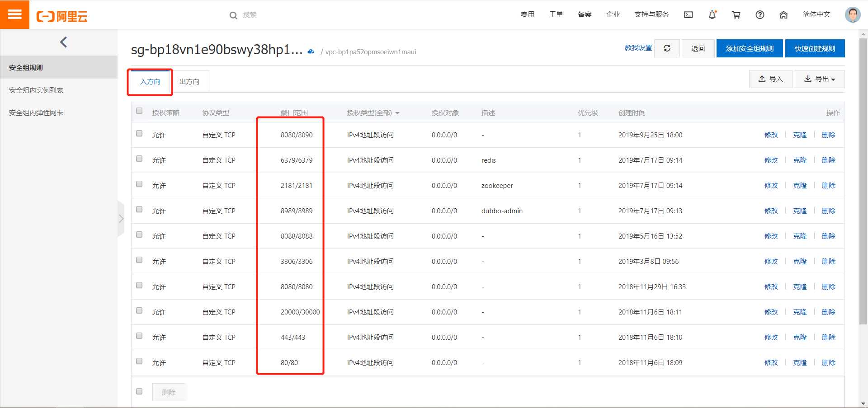Click the back arrow in sidebar

63,42
